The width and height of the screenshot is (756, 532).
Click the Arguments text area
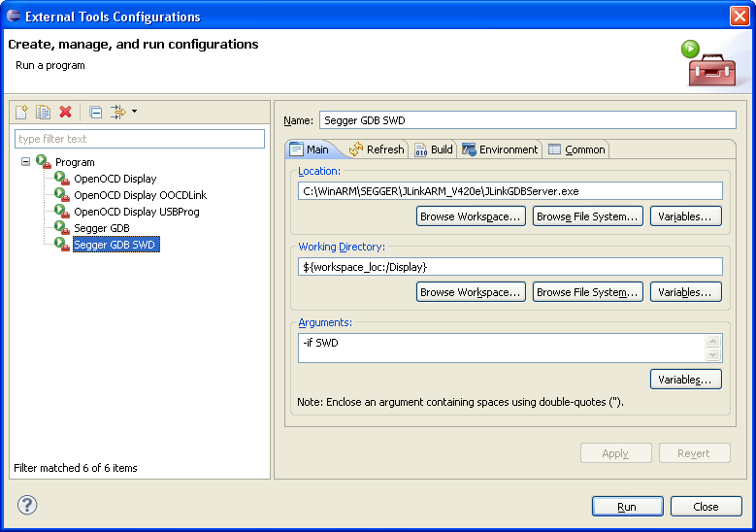(502, 348)
